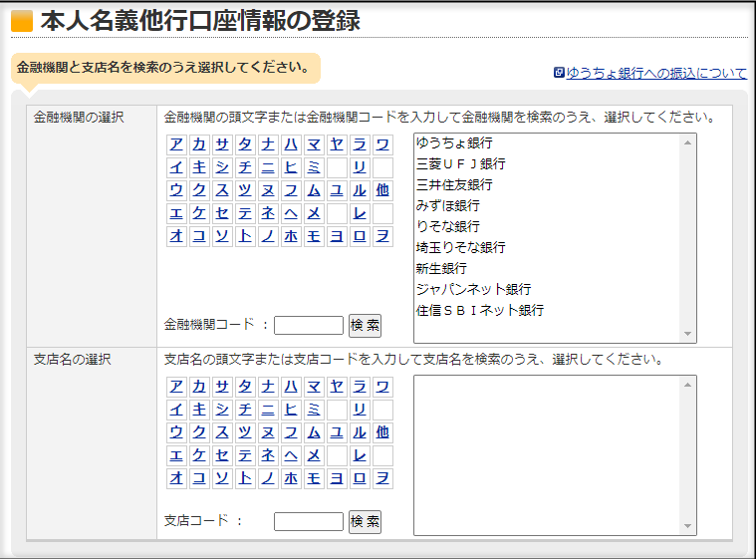Open the ゆうちょ銀行への振込について link
756x559 pixels.
(656, 73)
